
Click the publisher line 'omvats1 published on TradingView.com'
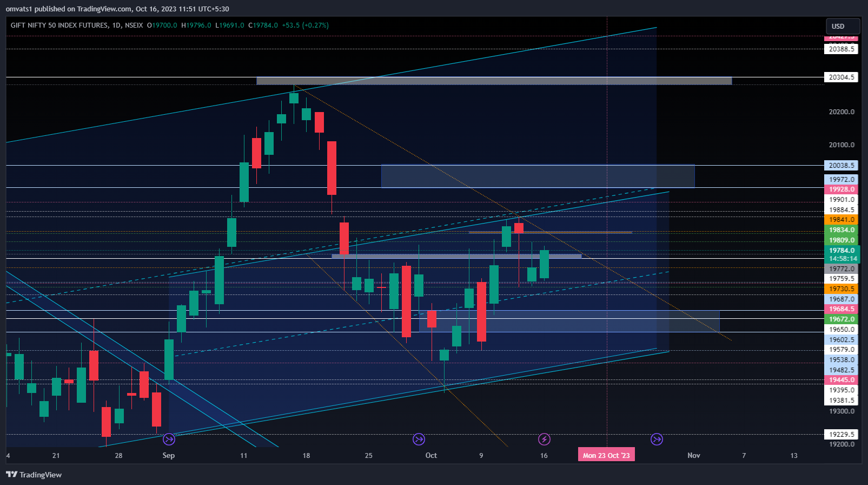pos(69,9)
